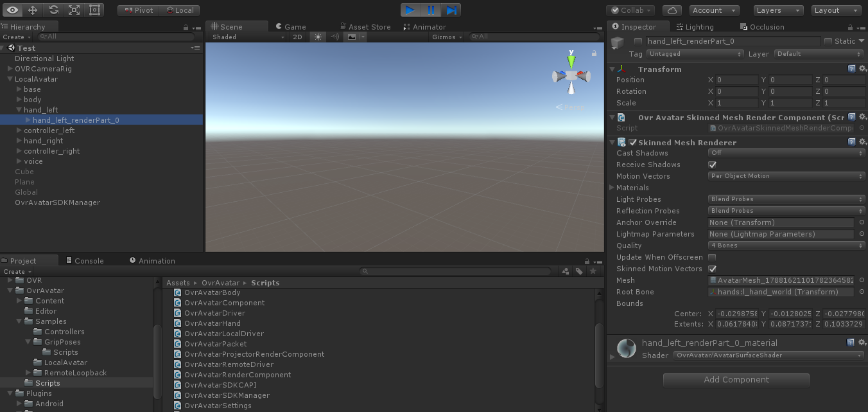Screen dimensions: 868x412
Task: Toggle the Static checkbox
Action: coord(828,41)
